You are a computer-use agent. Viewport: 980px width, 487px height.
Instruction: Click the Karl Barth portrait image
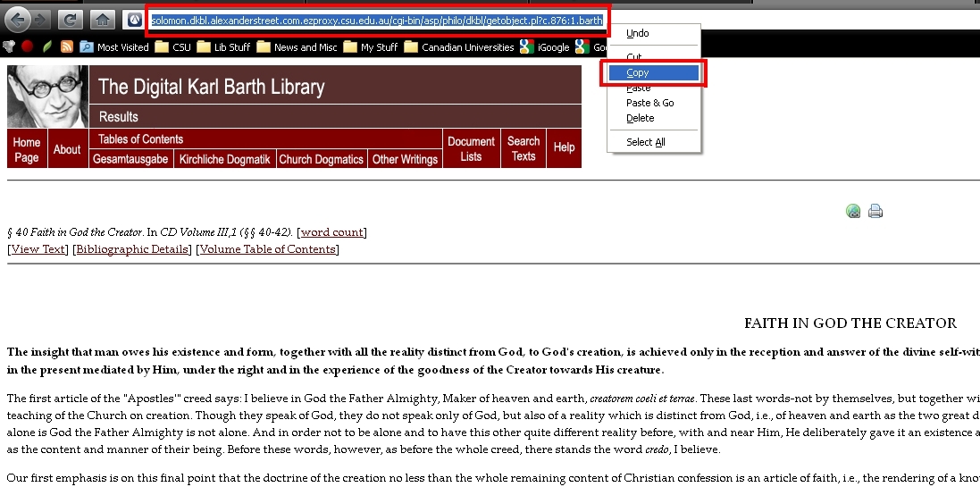coord(47,97)
